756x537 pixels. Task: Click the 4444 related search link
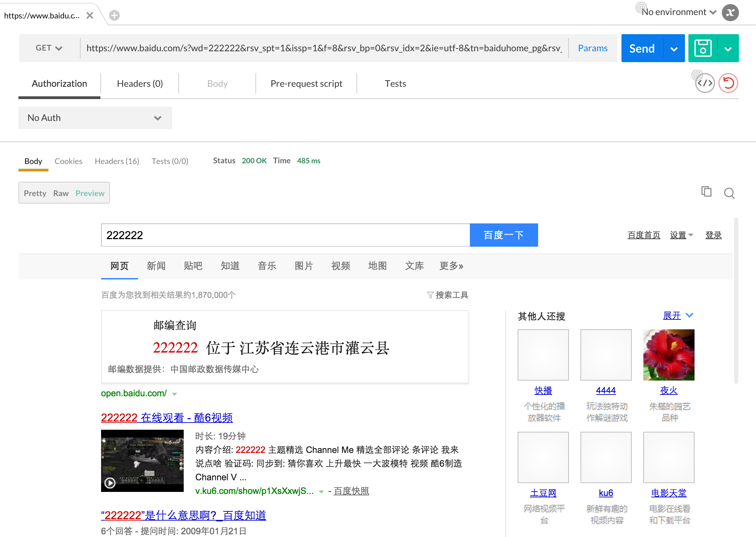click(606, 390)
